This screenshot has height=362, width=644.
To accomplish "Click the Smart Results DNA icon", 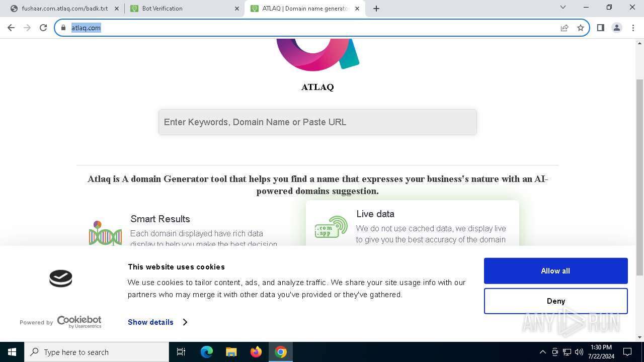I will click(105, 233).
